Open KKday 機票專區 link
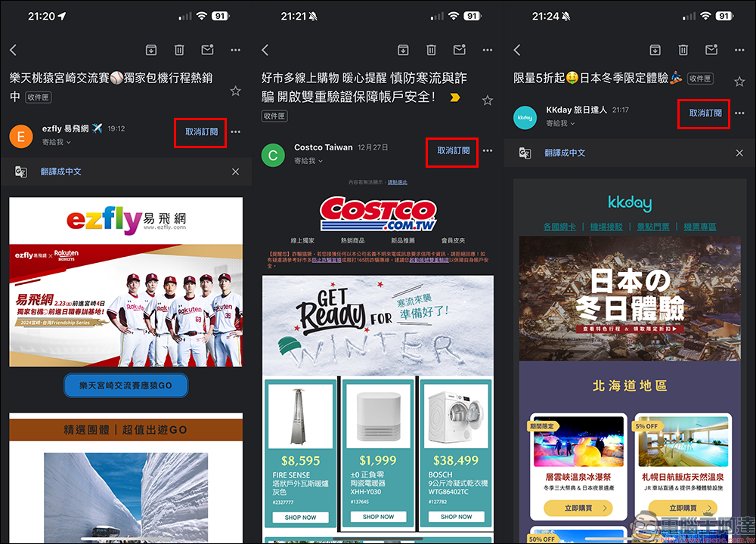Viewport: 756px width, 544px height. click(700, 227)
